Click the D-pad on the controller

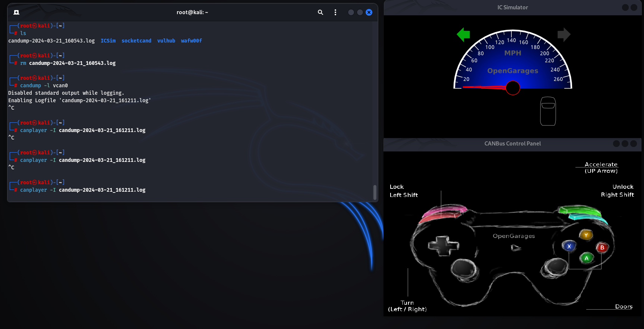click(443, 245)
